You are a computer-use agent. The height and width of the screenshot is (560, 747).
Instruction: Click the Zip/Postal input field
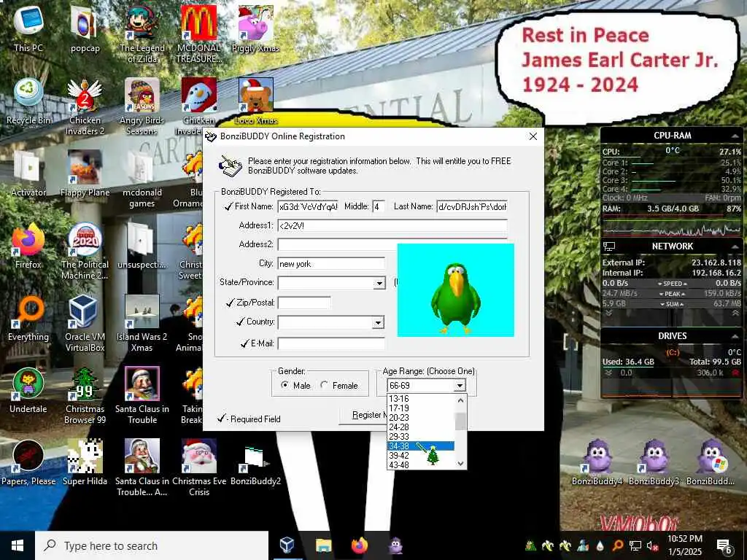pyautogui.click(x=304, y=303)
